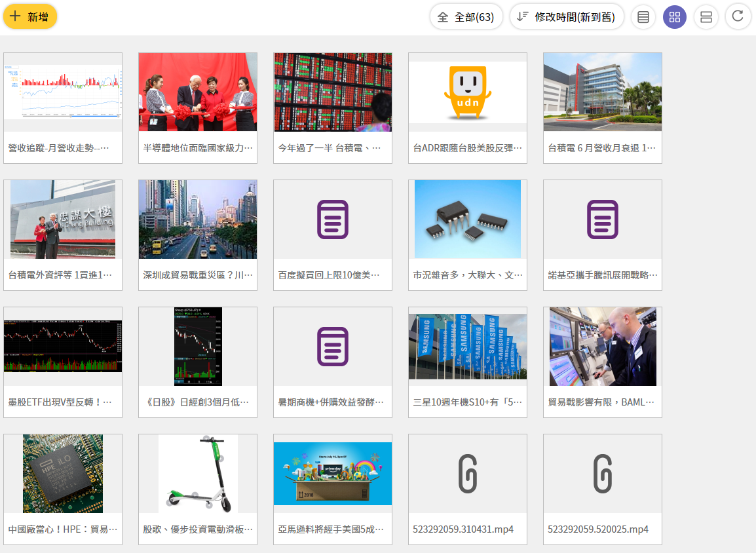Screen dimensions: 756x553
Task: Open the 修改時間(新到舊) sort dropdown
Action: pos(567,17)
